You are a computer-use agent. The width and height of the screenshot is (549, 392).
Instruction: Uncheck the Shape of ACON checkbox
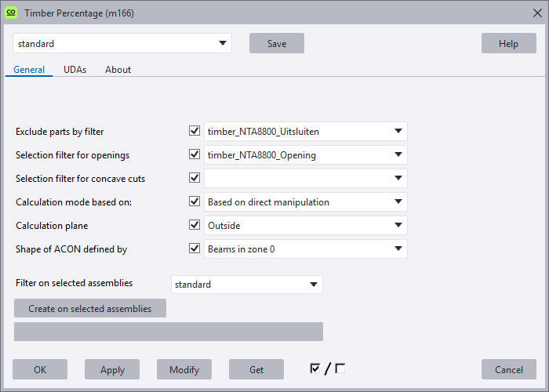[195, 249]
